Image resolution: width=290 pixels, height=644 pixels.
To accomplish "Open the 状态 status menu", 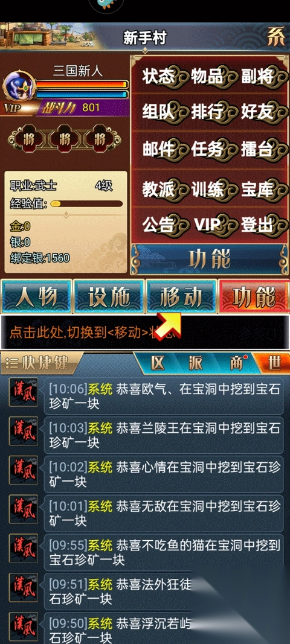I will tap(159, 77).
